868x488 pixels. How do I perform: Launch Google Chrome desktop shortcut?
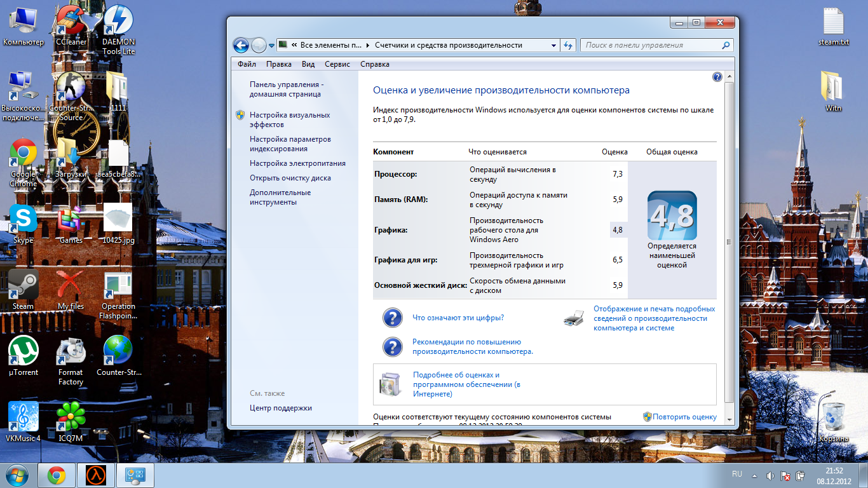pos(24,162)
